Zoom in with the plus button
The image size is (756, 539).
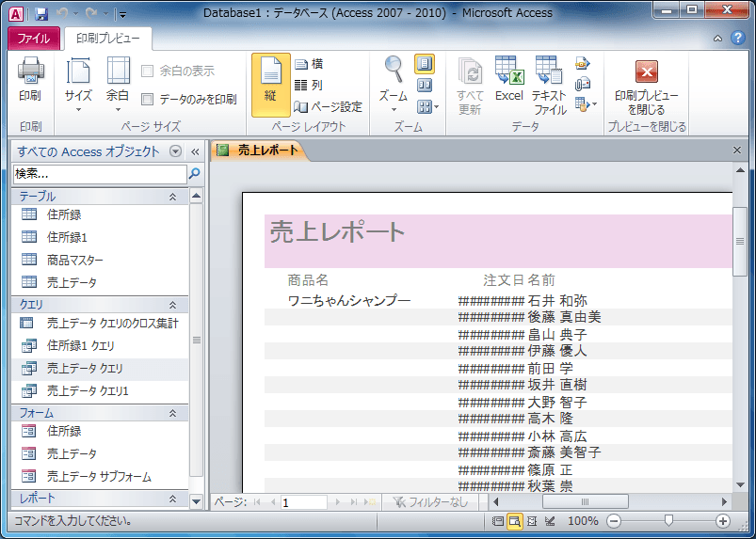pos(722,521)
